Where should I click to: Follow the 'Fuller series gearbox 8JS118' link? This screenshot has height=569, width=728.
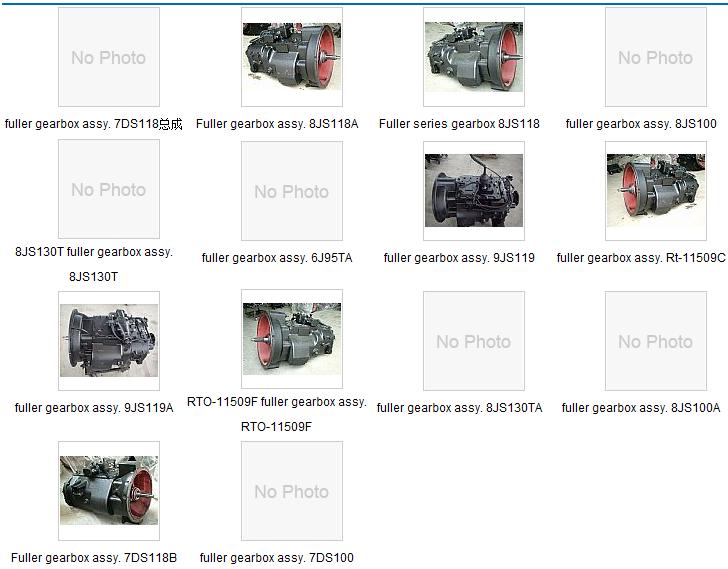point(459,124)
